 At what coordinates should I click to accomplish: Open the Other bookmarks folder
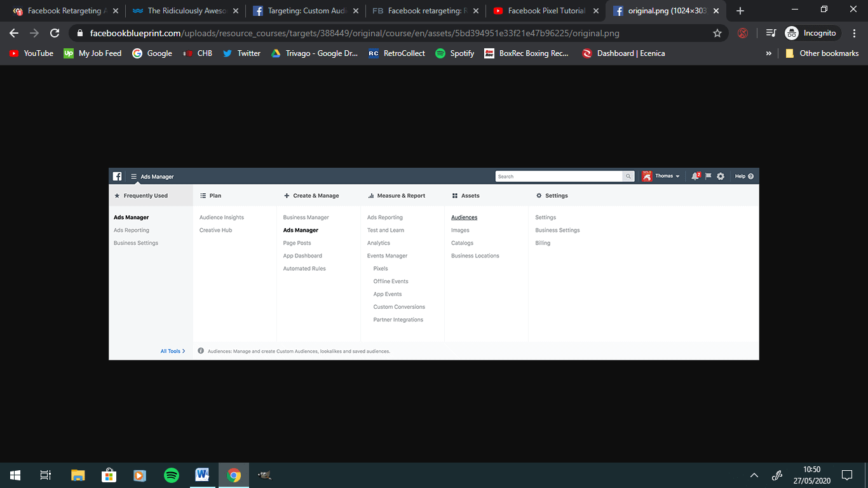pos(822,53)
